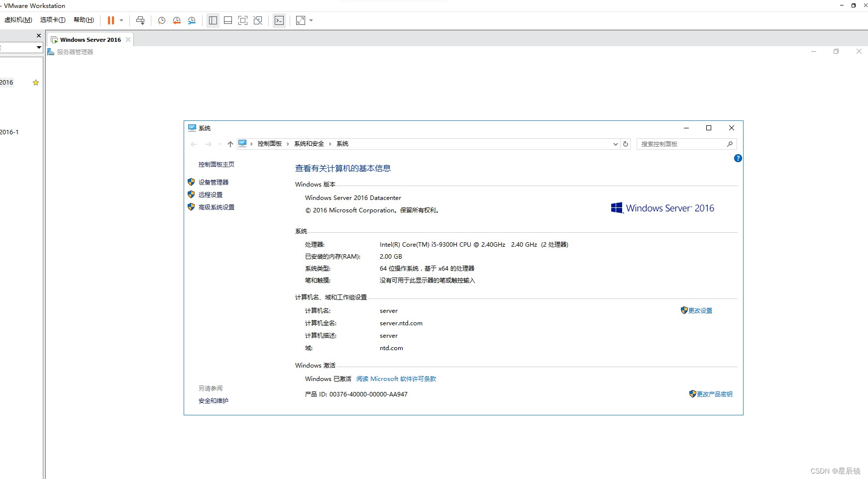Minimize the 服务器管理器 window

coord(814,51)
